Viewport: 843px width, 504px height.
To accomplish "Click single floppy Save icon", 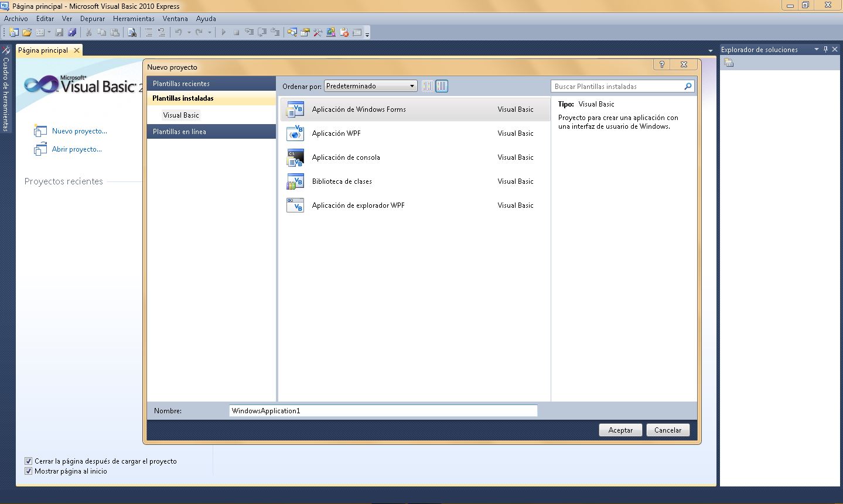I will click(x=59, y=33).
